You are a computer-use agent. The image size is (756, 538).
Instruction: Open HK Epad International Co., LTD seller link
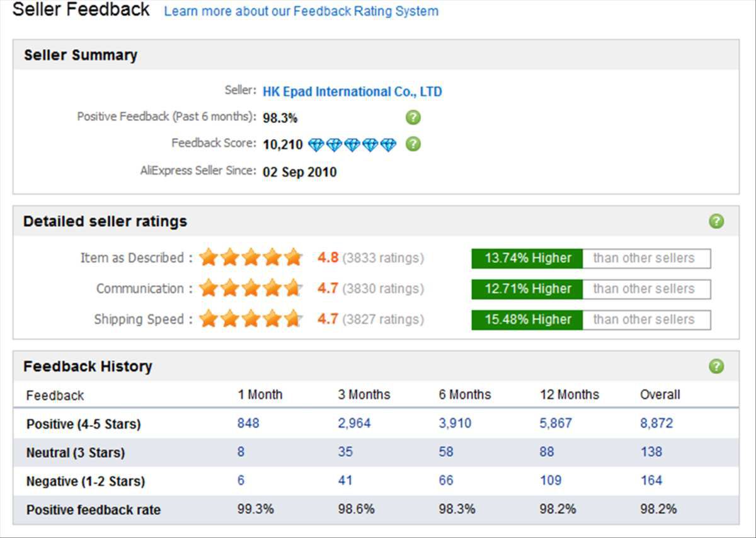[352, 91]
